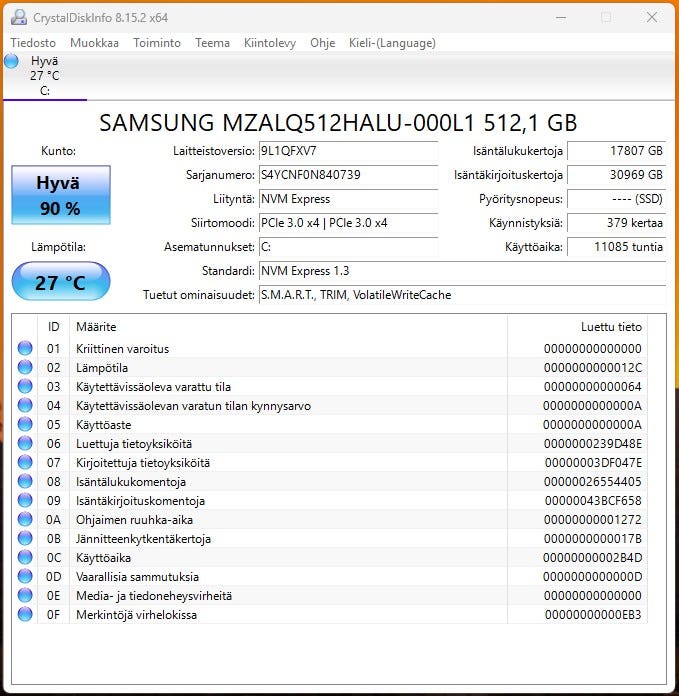The image size is (679, 696).
Task: Click raw value 0000000000EB3
Action: 593,615
